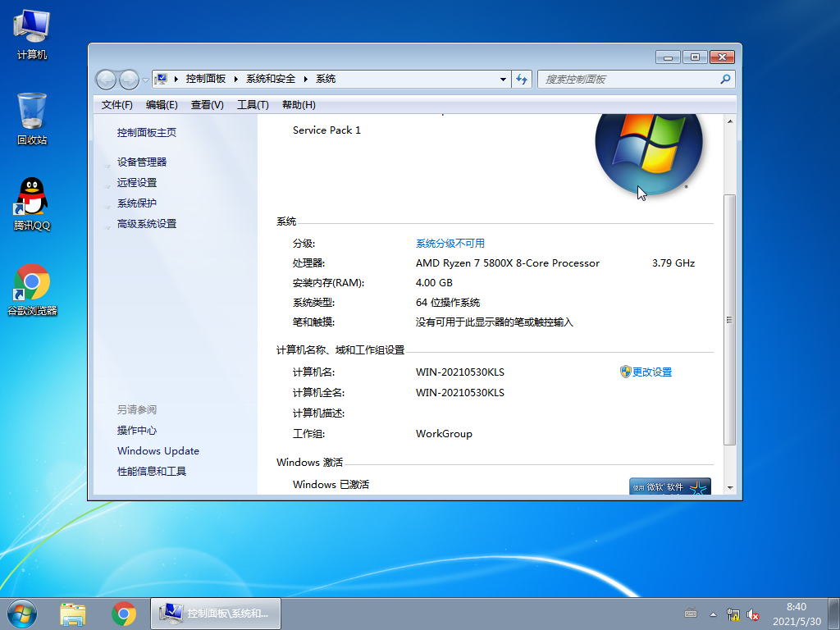Unmute the speaker icon in system tray
Image resolution: width=840 pixels, height=630 pixels.
point(754,613)
